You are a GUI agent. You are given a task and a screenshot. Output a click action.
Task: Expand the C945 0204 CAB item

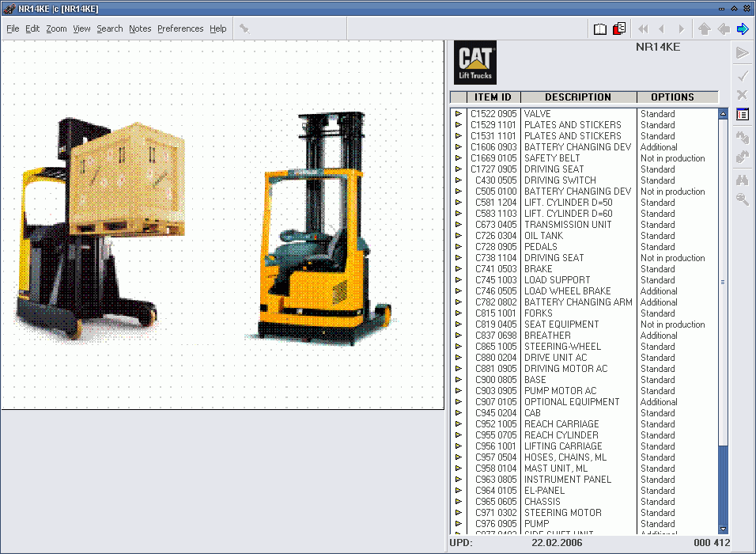(x=459, y=412)
